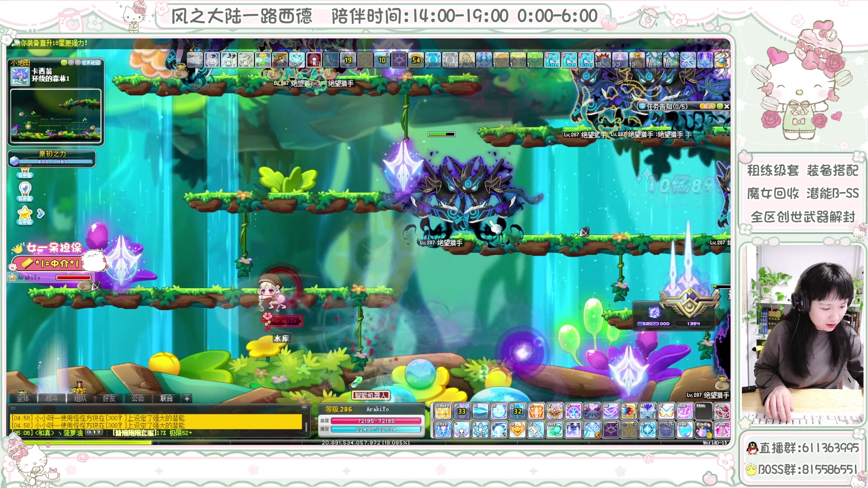Click the EXP buff icon marked 3
Viewport: 868px width, 488px height.
tap(552, 60)
